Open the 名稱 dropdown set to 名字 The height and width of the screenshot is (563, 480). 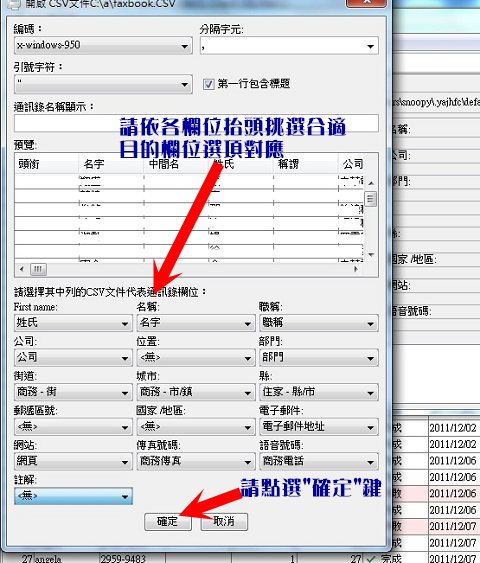click(196, 323)
